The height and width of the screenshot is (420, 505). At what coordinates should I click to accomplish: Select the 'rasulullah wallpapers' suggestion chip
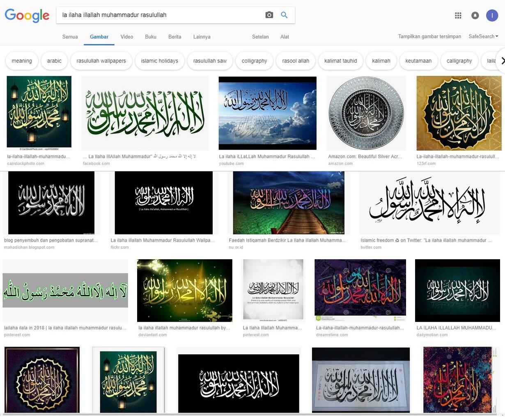(x=101, y=61)
